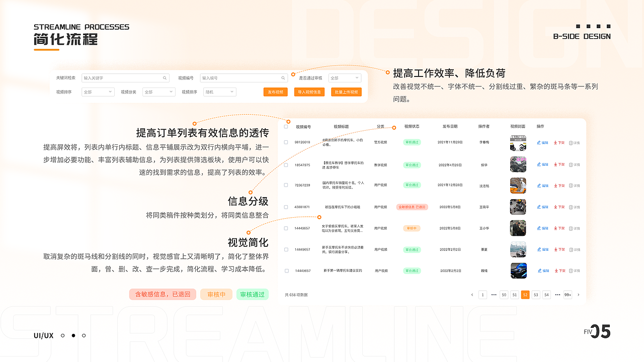Open the 视频排序 dropdown showing 随机
Image resolution: width=644 pixels, height=362 pixels.
pos(219,92)
